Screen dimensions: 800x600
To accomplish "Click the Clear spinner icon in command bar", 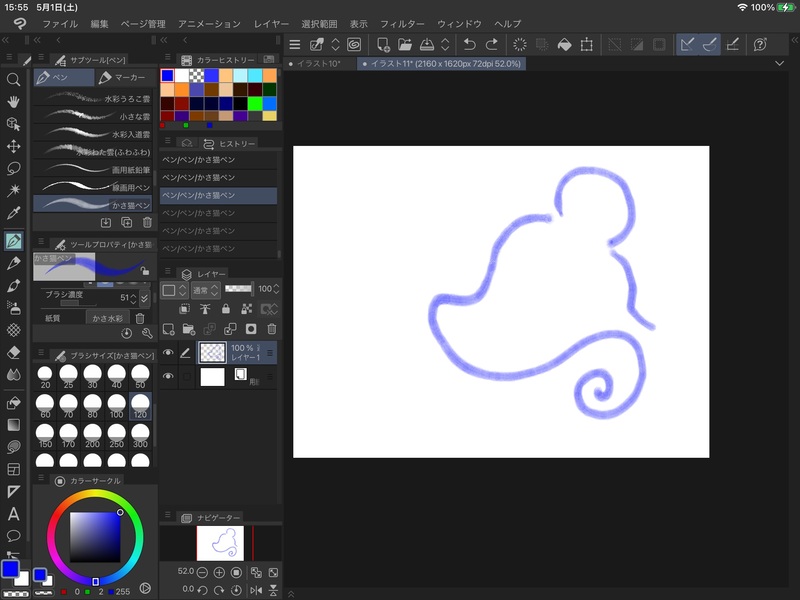I will 519,45.
